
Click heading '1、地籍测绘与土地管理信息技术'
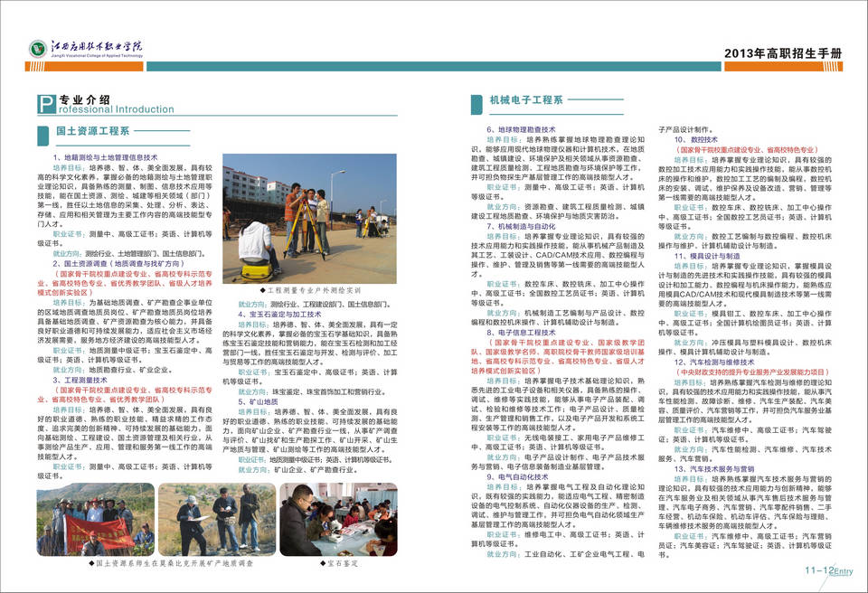tap(105, 158)
